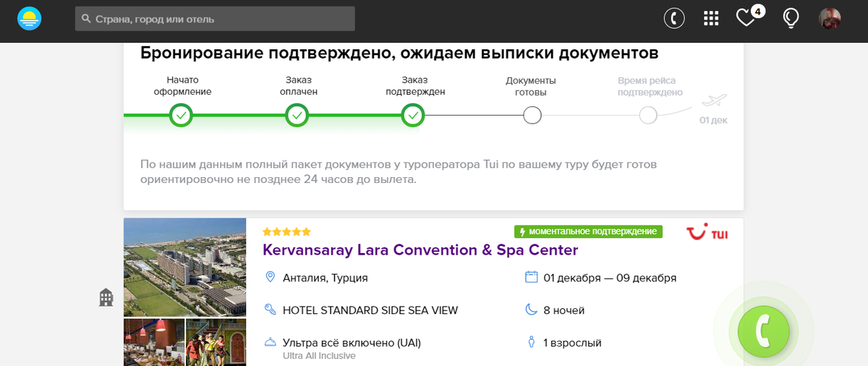Click the magnifier icon in search bar
The height and width of the screenshot is (366, 868).
pyautogui.click(x=86, y=19)
